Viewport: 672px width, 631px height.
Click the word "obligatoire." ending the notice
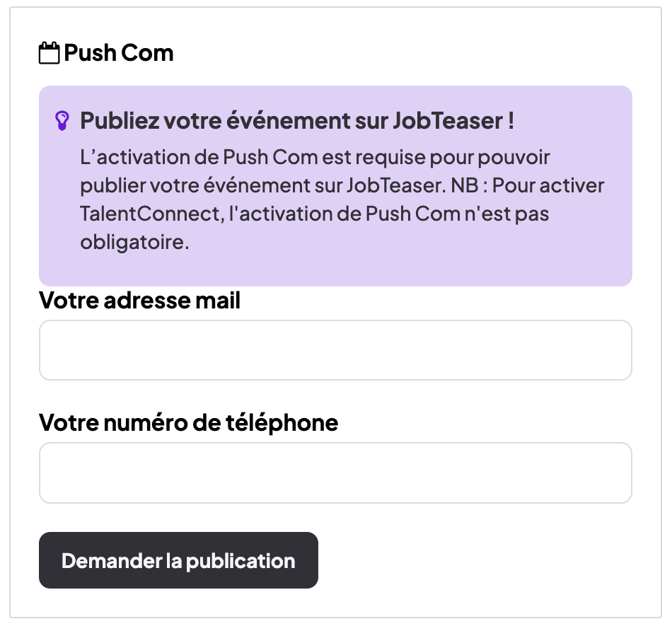(134, 243)
